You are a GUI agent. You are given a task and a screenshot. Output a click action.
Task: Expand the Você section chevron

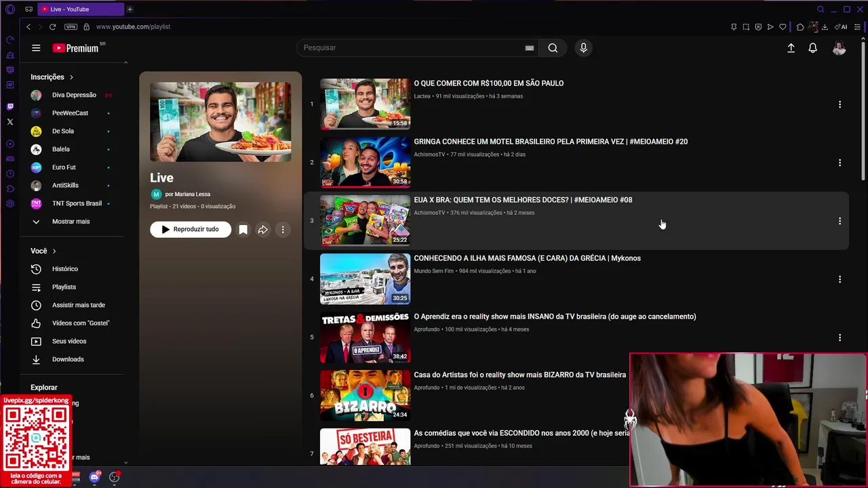coord(54,251)
